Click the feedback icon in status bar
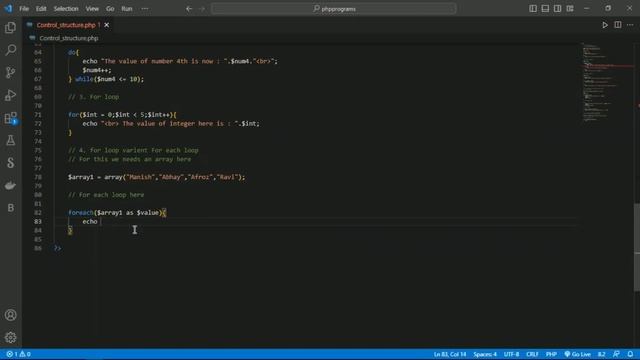The width and height of the screenshot is (640, 360). [616, 354]
